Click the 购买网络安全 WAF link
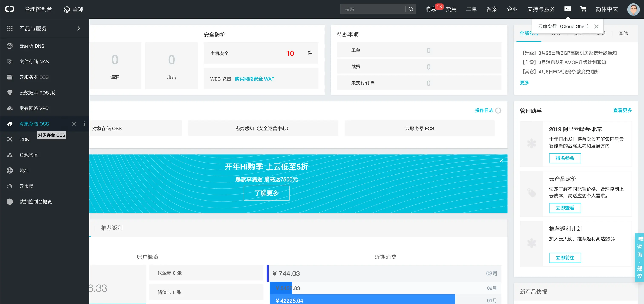Viewport: 644px width, 304px height. click(254, 79)
